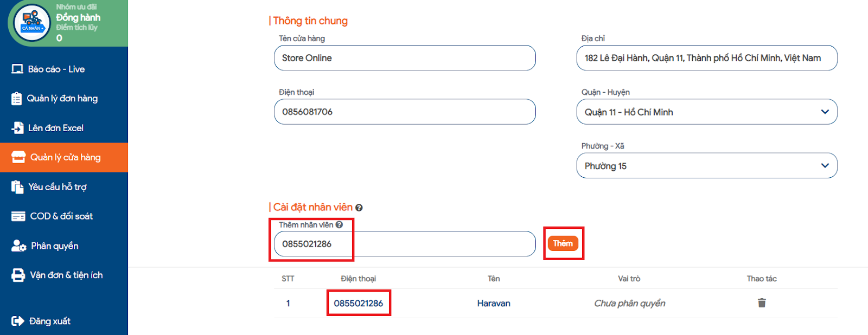Expand the Quận - Huyện dropdown
Screen dimensions: 868x335
pos(707,112)
